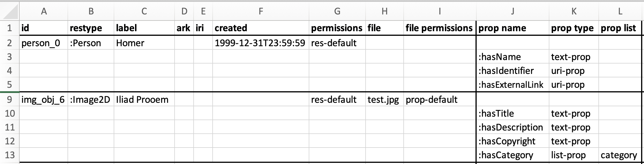Select the "permissions" header cell in column G
644x164 pixels.
coord(337,28)
